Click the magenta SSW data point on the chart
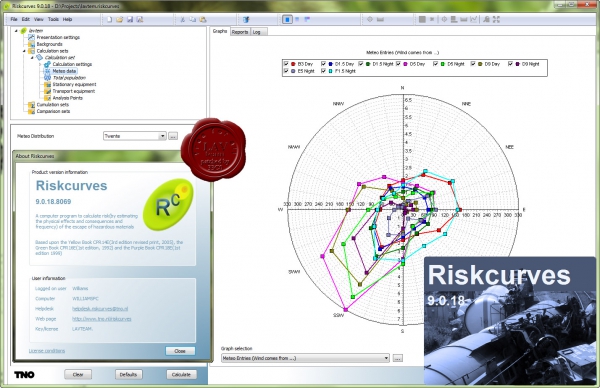600x388 pixels. tap(346, 309)
